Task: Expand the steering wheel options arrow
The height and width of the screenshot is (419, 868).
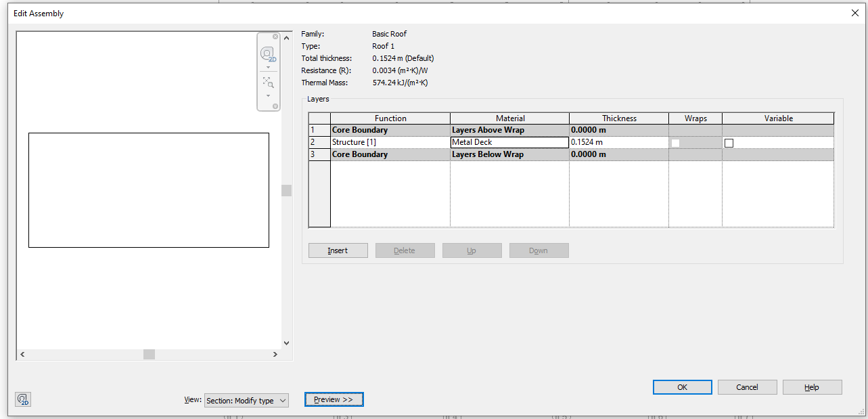Action: point(268,68)
